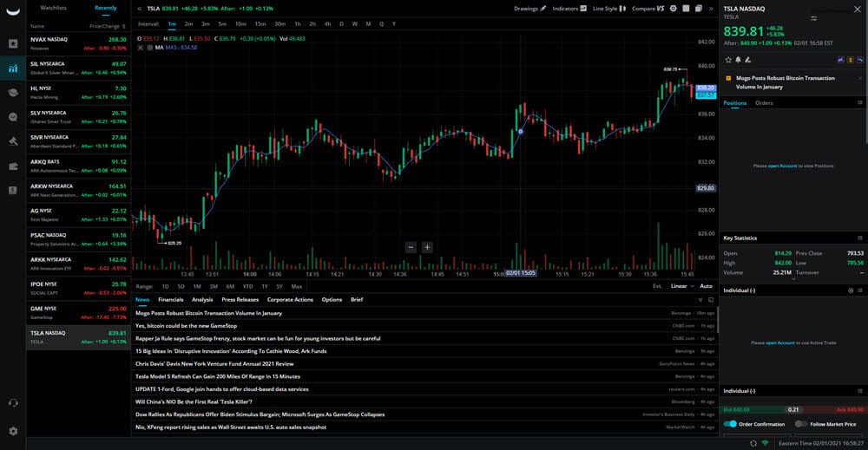Zoom in the chart with plus button
The width and height of the screenshot is (868, 450).
(427, 247)
